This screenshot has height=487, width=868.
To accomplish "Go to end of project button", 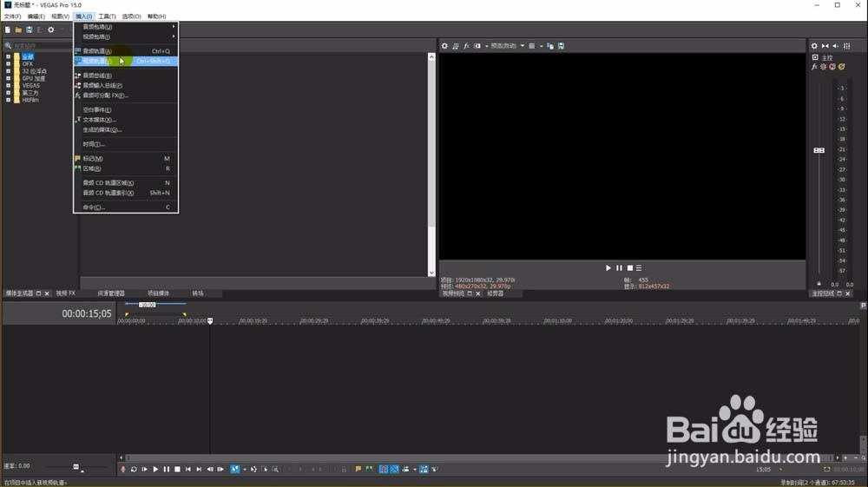I will pyautogui.click(x=199, y=470).
